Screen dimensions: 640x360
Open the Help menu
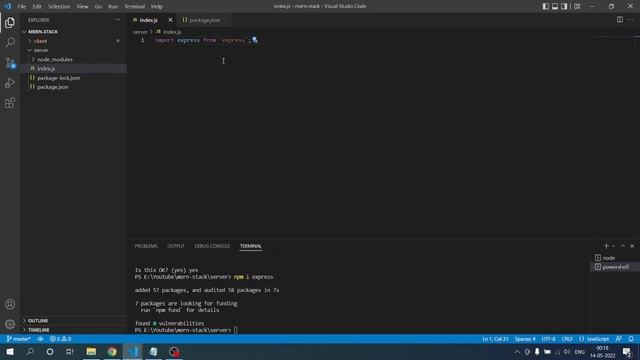[157, 7]
